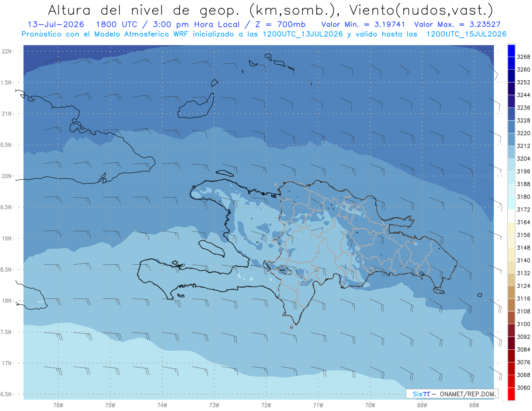
Task: Click the '3076' colorbar label
Action: (x=524, y=363)
